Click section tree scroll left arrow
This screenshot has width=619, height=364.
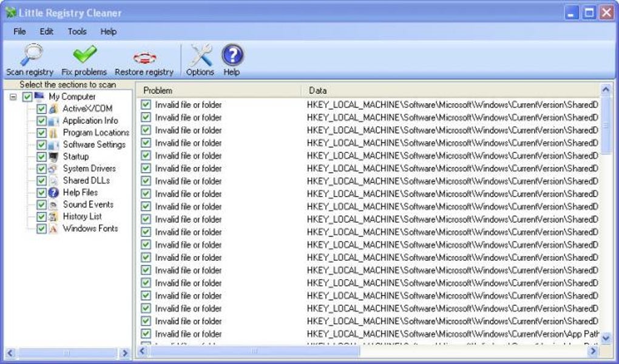click(10, 352)
